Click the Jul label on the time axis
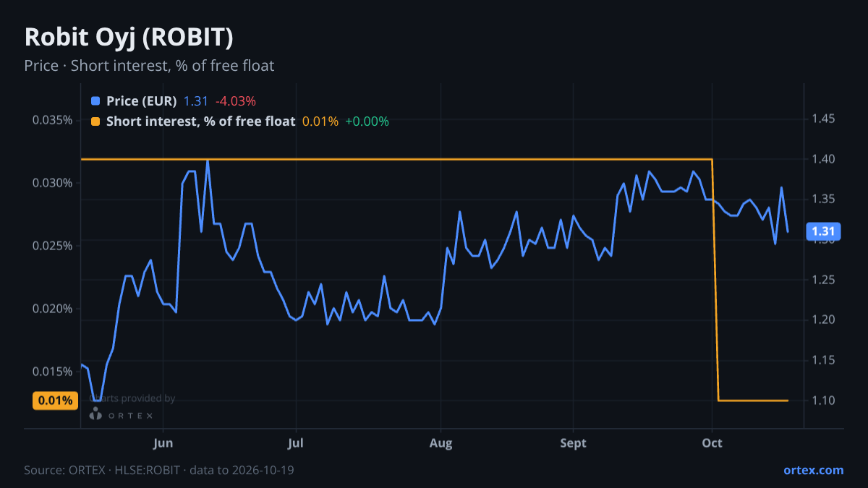 point(295,442)
